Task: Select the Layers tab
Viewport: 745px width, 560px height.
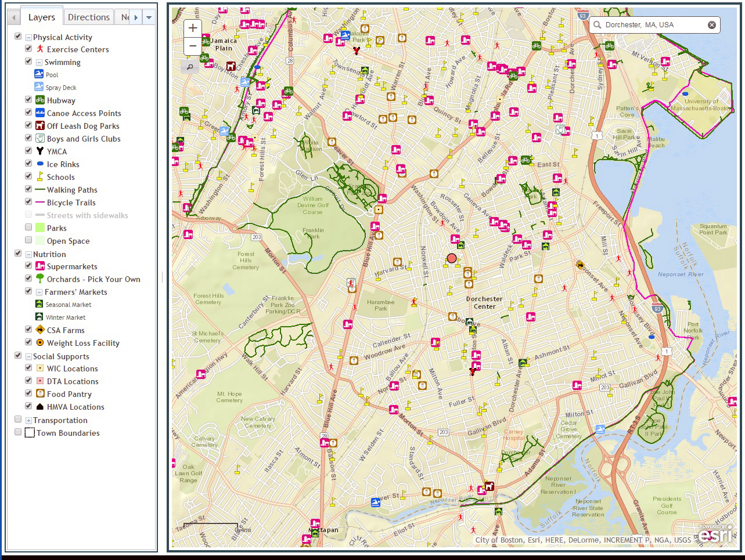Action: point(41,17)
